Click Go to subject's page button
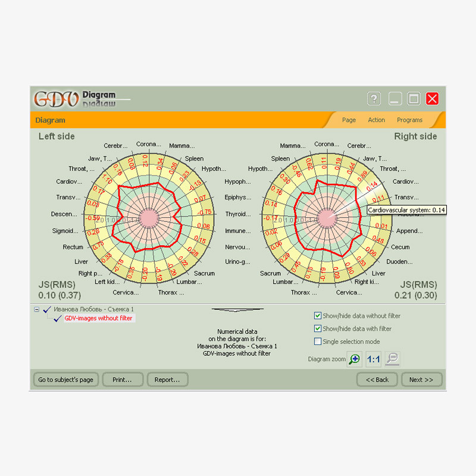Image resolution: width=476 pixels, height=476 pixels. [65, 380]
